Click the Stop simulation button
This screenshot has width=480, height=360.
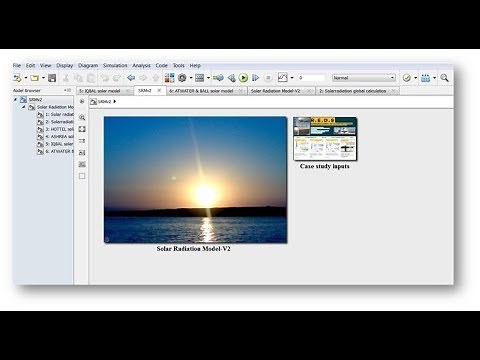(268, 78)
